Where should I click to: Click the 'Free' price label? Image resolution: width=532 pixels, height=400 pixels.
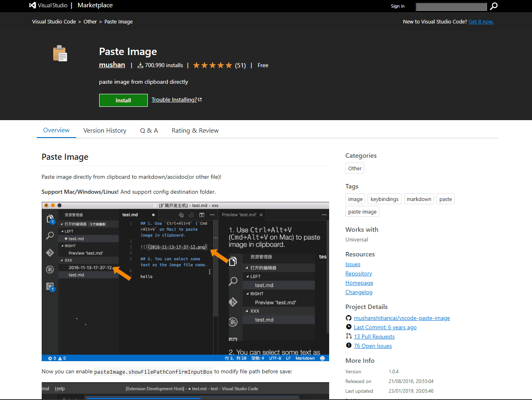point(263,65)
